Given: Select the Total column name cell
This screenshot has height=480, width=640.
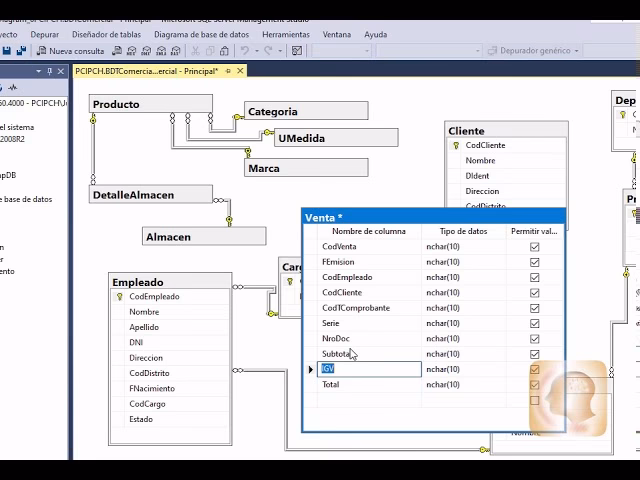Looking at the screenshot, I should [369, 384].
